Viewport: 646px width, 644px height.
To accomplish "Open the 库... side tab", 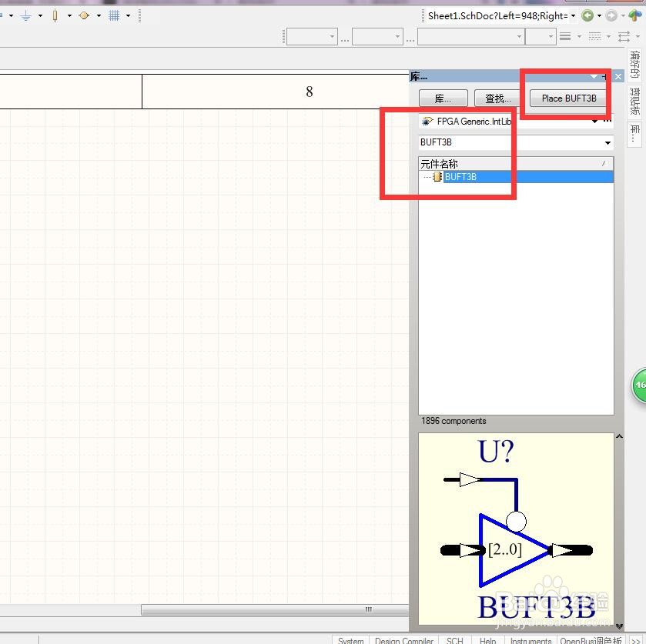I will tap(634, 134).
